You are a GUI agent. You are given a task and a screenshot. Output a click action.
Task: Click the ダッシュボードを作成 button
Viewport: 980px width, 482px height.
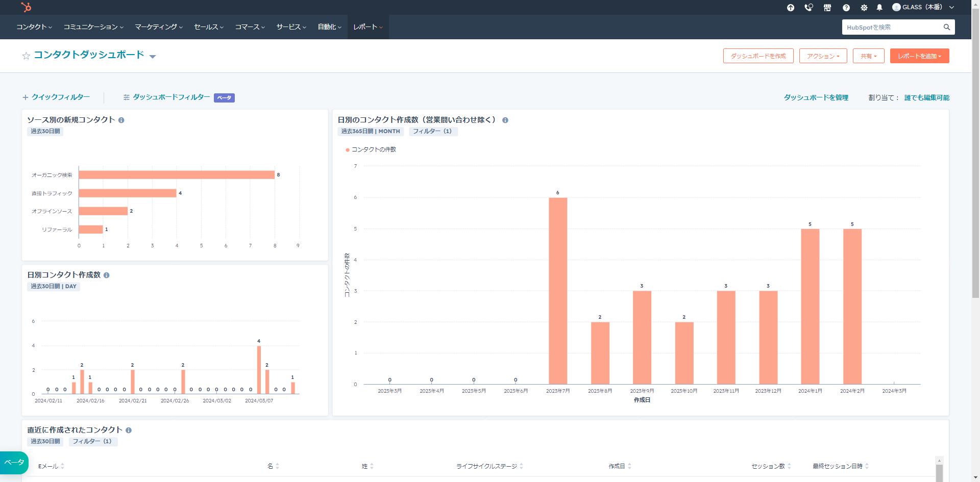758,56
